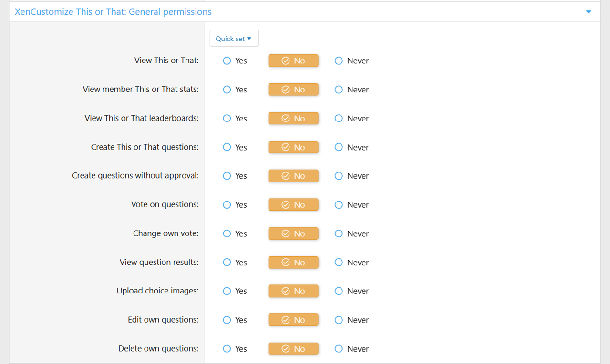Select No for View This or That
610x364 pixels.
pos(293,61)
